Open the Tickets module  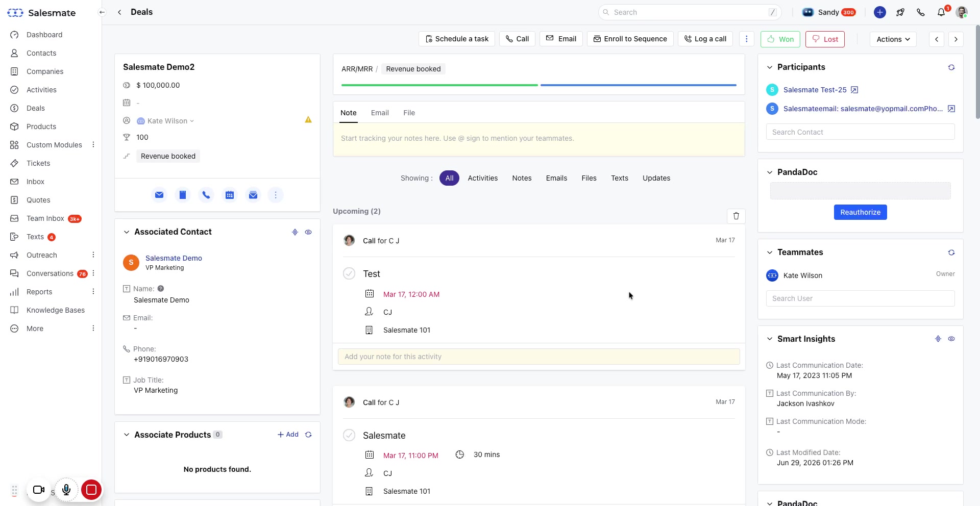pos(38,163)
